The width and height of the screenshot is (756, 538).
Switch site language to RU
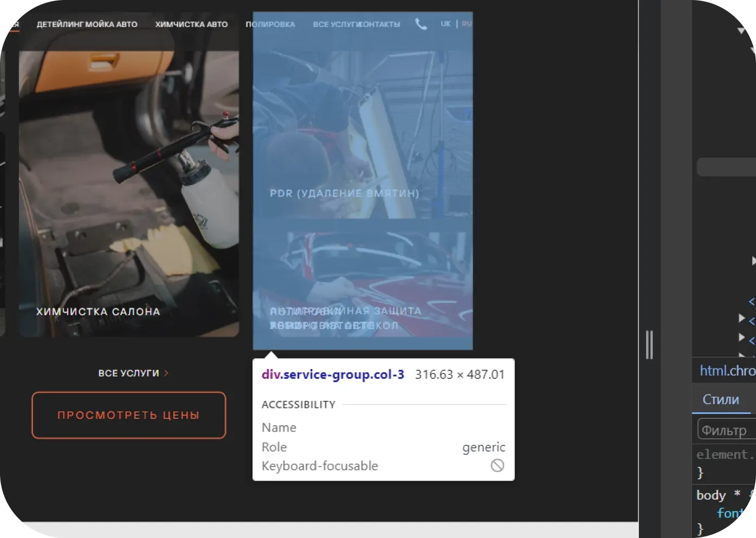point(467,24)
